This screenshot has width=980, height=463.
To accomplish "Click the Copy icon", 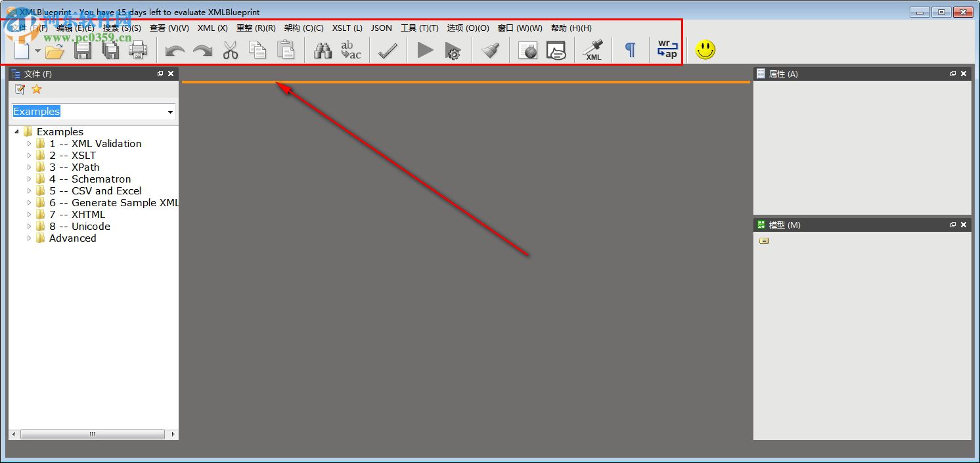I will [x=257, y=51].
